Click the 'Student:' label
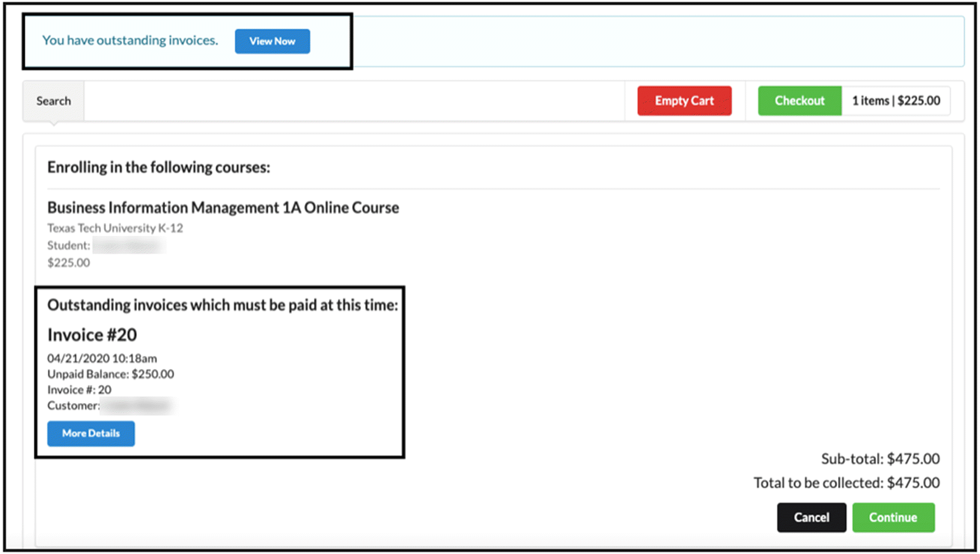The height and width of the screenshot is (554, 980). 69,245
